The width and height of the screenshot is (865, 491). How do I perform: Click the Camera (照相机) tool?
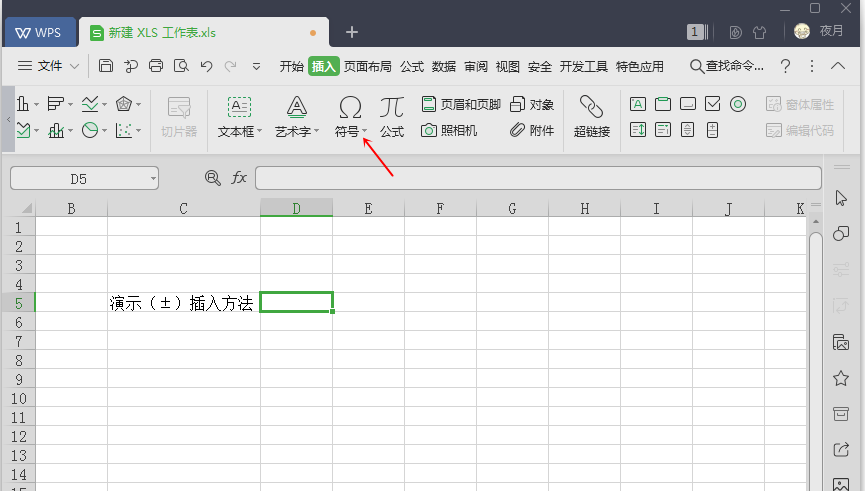coord(449,131)
